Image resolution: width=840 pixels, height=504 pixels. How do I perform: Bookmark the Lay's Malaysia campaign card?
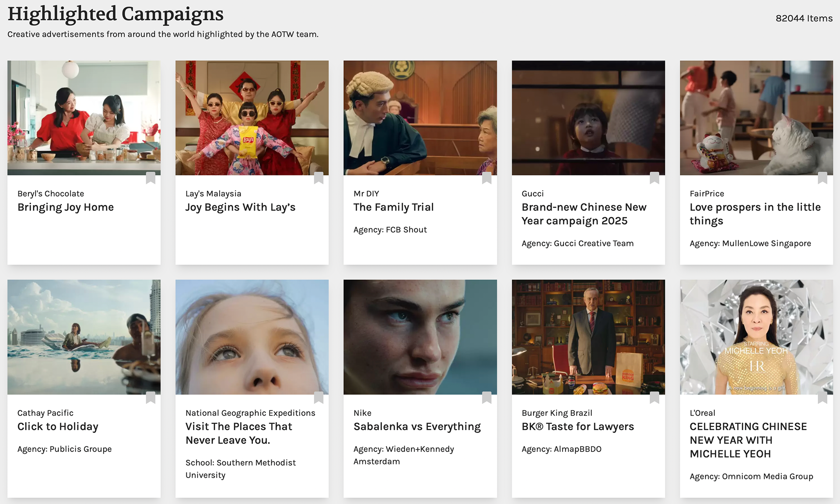318,178
